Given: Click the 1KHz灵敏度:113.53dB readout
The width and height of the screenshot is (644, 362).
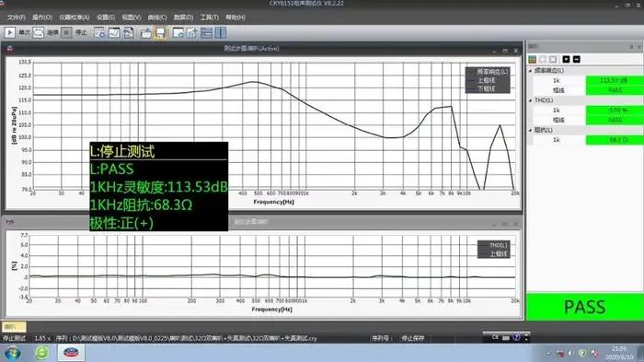Looking at the screenshot, I should pyautogui.click(x=158, y=187).
